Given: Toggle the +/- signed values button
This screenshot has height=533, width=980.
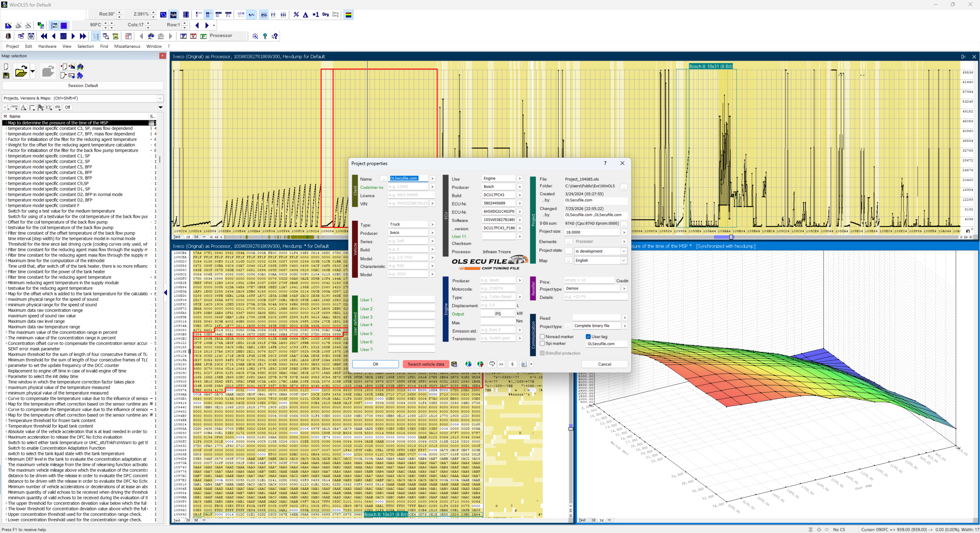Looking at the screenshot, I should pos(251,15).
